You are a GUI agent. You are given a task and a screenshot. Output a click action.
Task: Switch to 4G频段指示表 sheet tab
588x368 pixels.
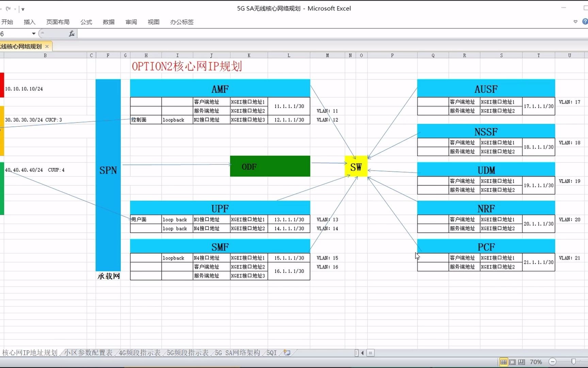coord(140,353)
